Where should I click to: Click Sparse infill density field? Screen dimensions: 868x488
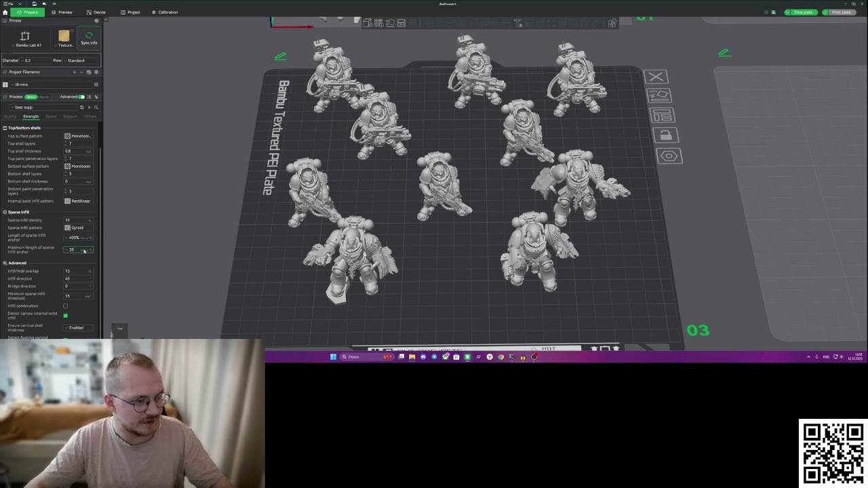coord(78,220)
